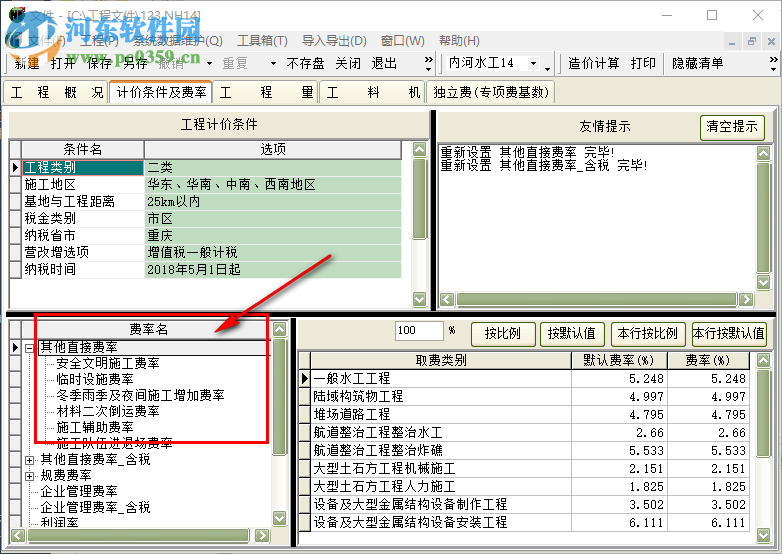This screenshot has height=554, width=782.
Task: Click the 不存盘 toolbar button
Action: (305, 63)
